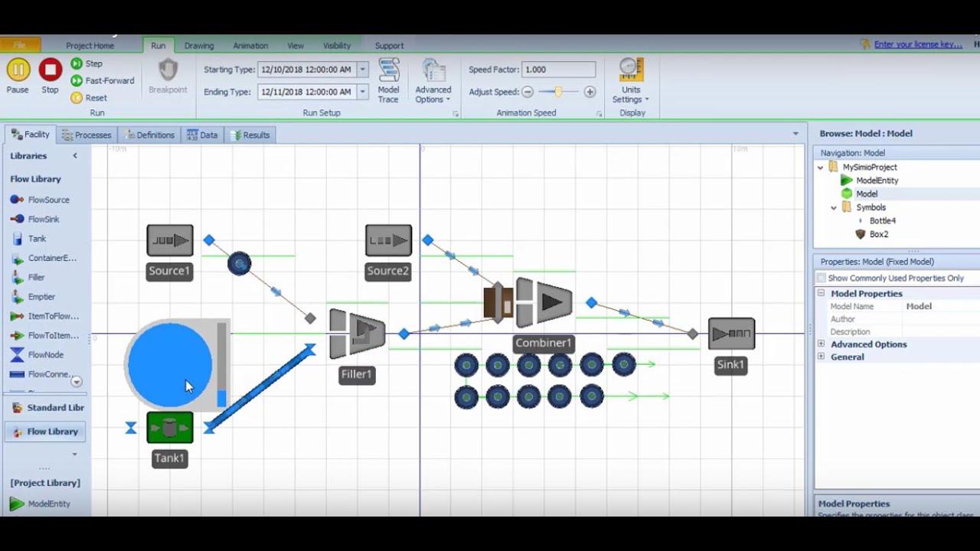980x551 pixels.
Task: Click Enter your license key link
Action: (x=918, y=44)
